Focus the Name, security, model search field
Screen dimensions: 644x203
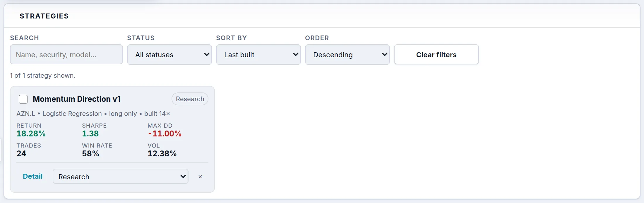(66, 55)
